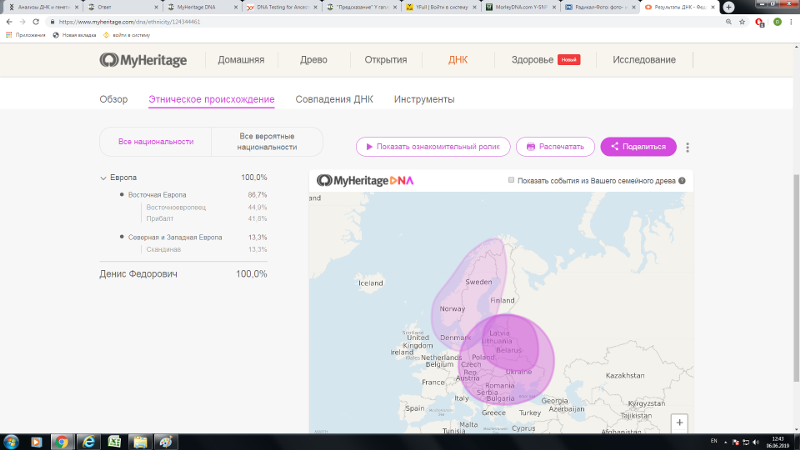Open the Windows Start button
The height and width of the screenshot is (450, 800).
pyautogui.click(x=11, y=442)
